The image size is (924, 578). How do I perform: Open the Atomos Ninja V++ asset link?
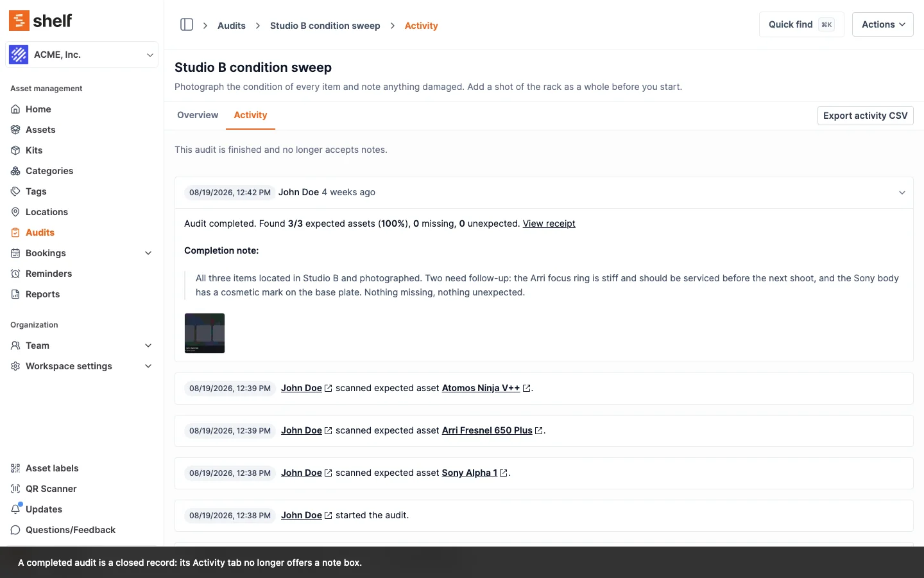(x=481, y=388)
